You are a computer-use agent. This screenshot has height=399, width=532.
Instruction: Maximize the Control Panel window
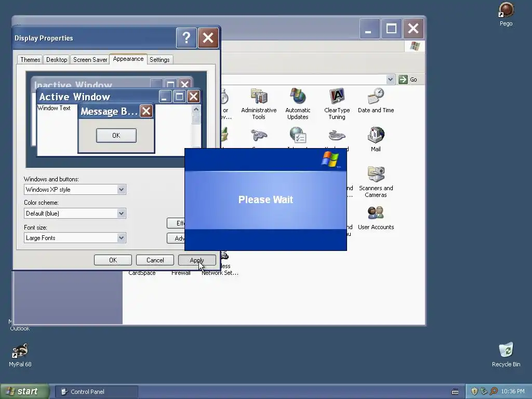coord(391,29)
